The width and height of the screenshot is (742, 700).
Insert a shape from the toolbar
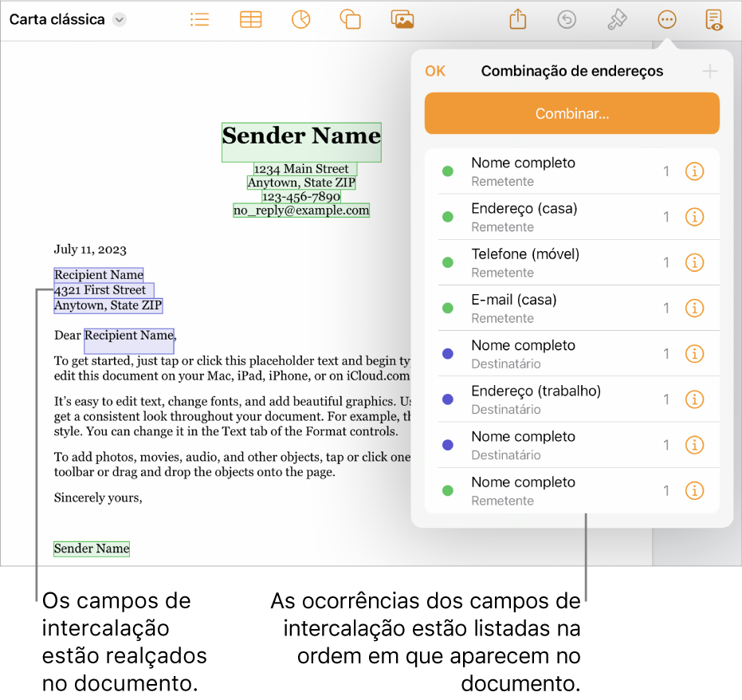(350, 20)
